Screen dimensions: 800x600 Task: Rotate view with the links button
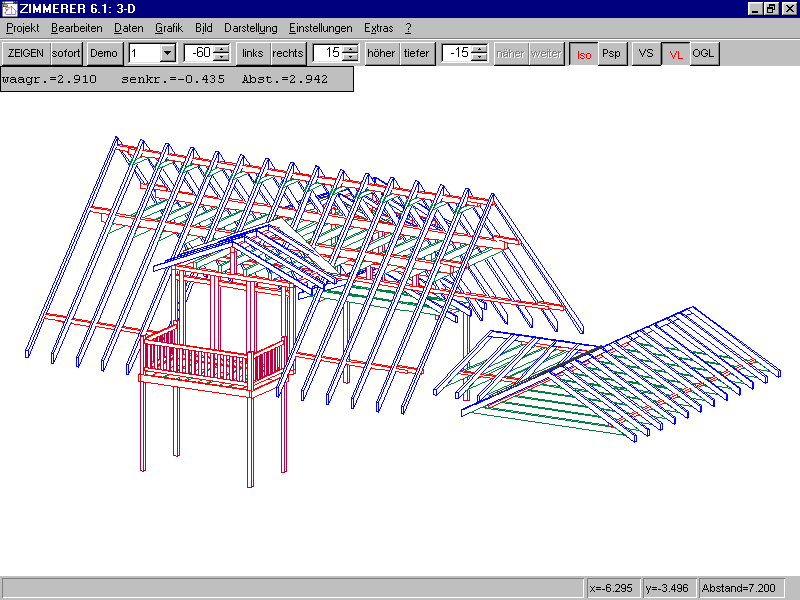tap(252, 53)
